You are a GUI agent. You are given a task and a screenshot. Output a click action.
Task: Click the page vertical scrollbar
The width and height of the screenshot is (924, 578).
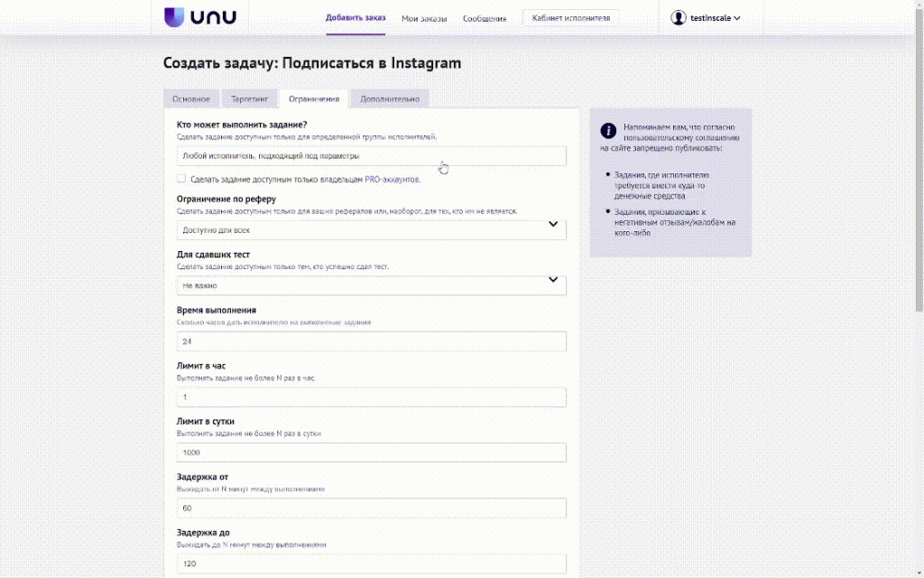tap(919, 159)
